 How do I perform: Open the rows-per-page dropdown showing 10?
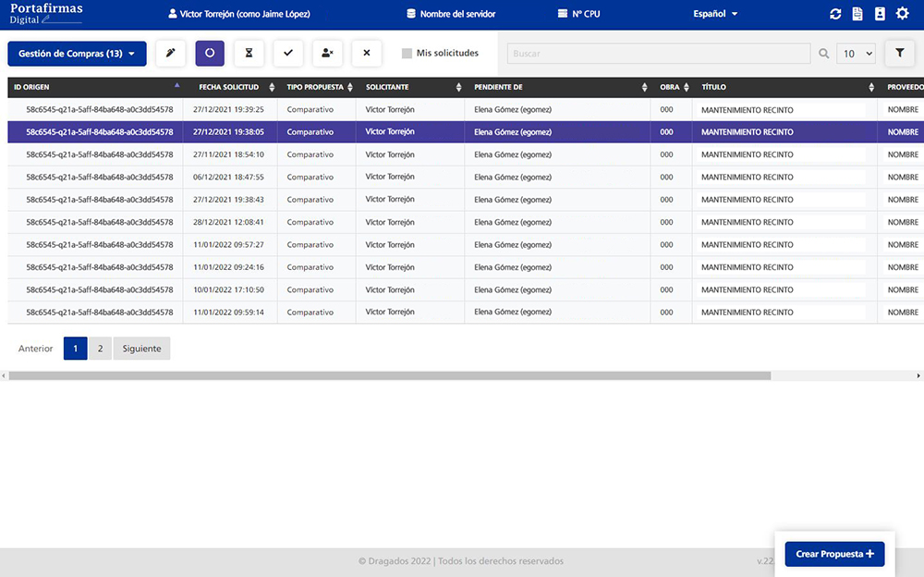856,54
